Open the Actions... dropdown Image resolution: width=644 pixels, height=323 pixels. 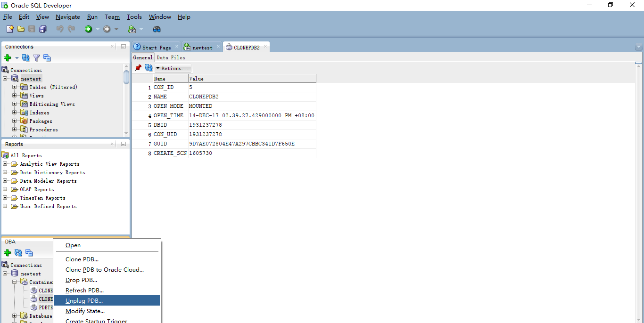pyautogui.click(x=172, y=68)
